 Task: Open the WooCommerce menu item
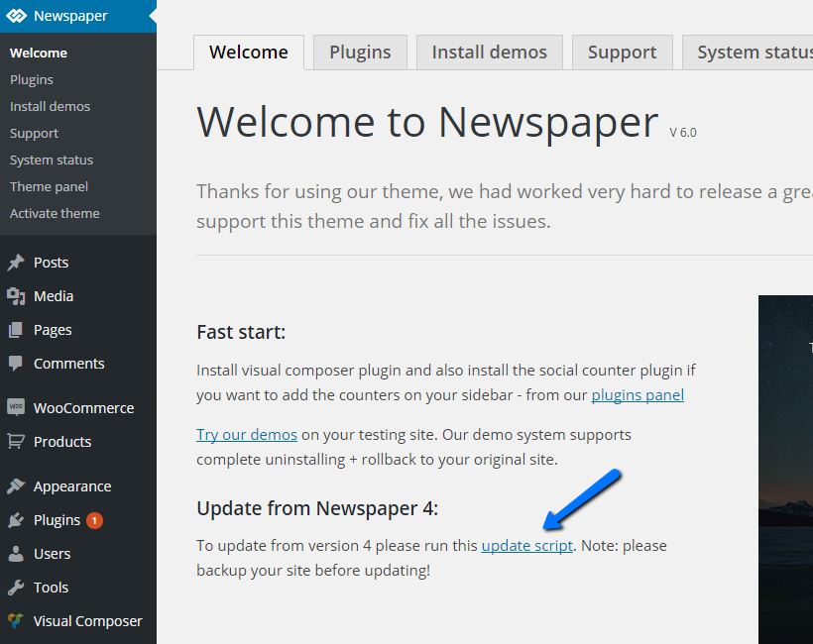(78, 408)
